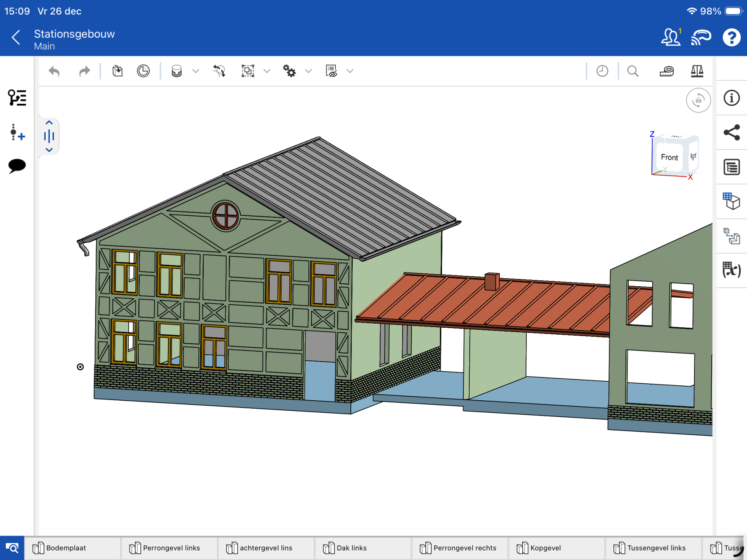Open the Measure tool

tap(666, 71)
